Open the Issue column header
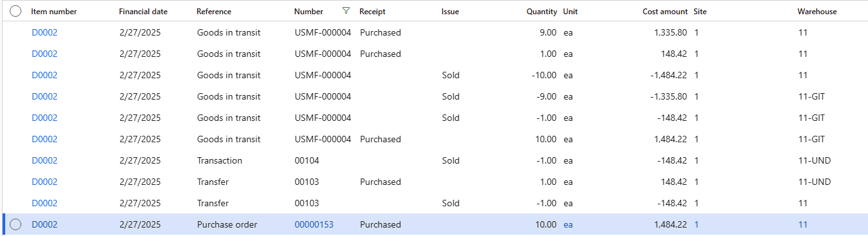868x236 pixels. [450, 12]
